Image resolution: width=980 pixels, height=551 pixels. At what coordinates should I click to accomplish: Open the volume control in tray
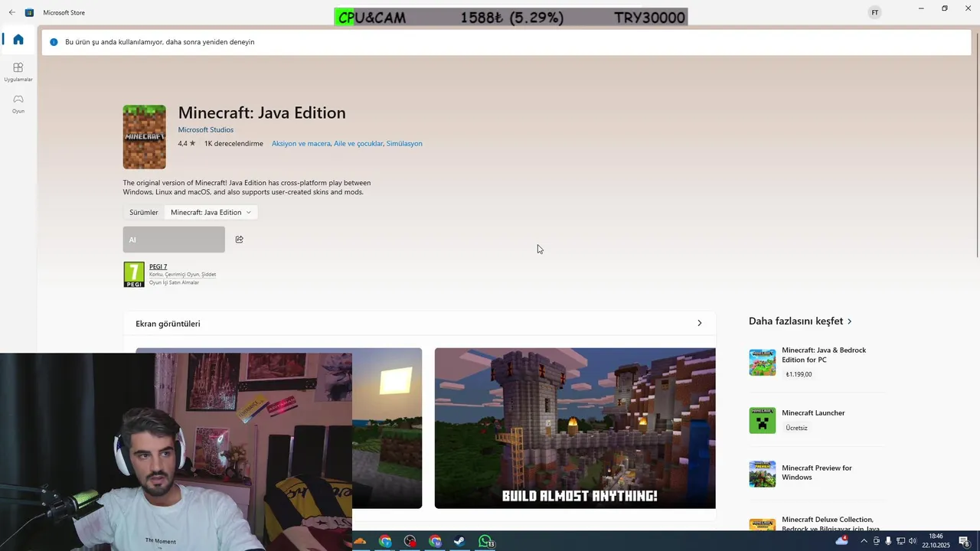click(x=912, y=541)
